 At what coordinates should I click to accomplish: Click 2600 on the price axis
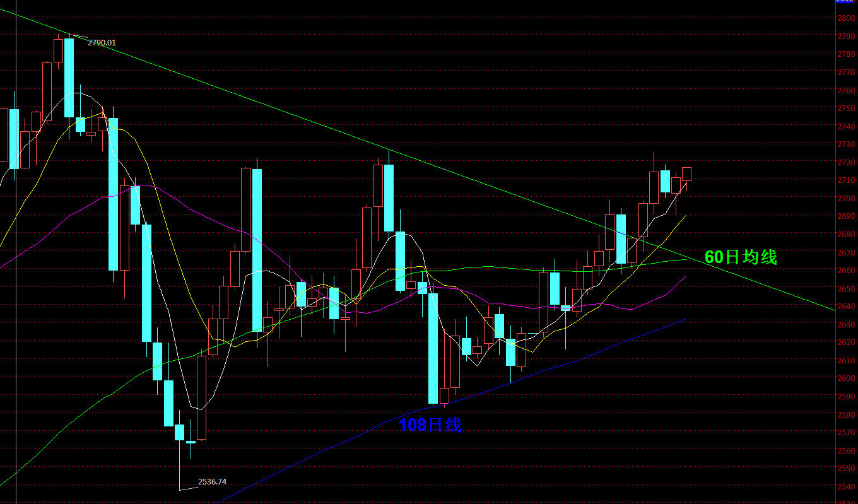pos(846,378)
